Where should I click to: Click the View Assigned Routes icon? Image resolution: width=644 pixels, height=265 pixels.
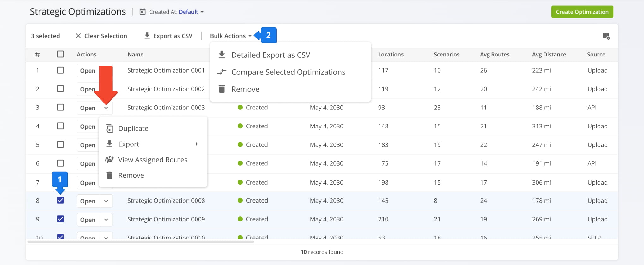109,160
